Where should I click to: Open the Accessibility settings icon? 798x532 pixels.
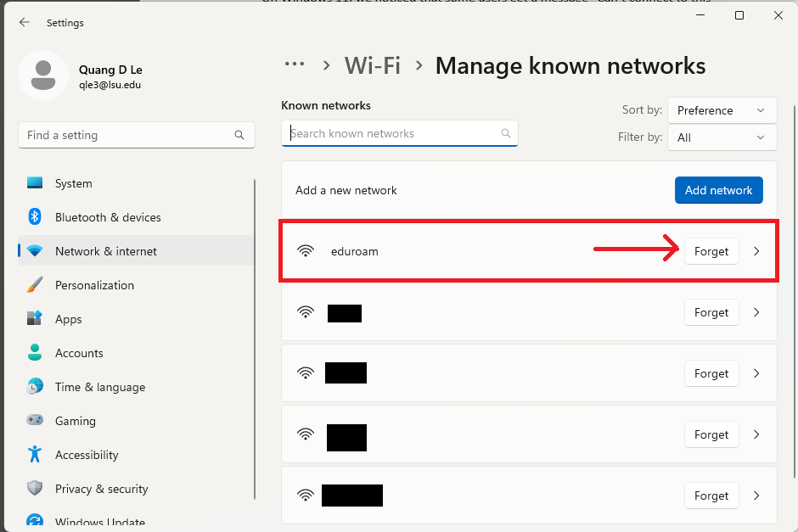click(x=34, y=455)
